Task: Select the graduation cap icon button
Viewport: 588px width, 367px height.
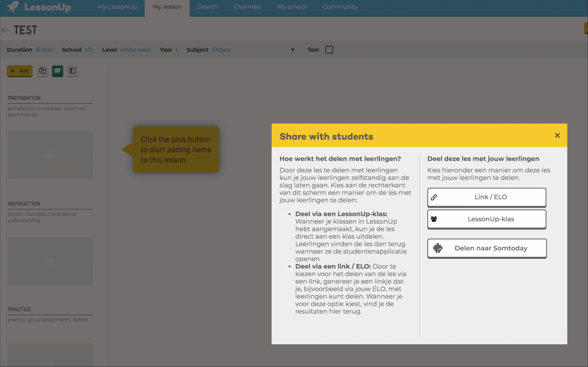Action: (58, 71)
